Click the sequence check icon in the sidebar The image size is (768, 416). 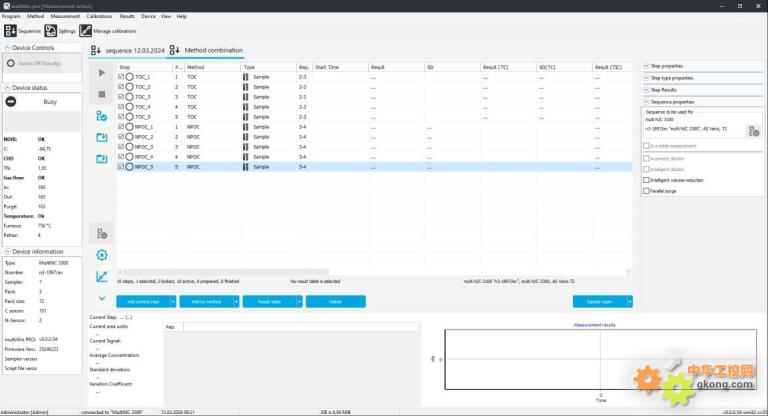point(102,116)
